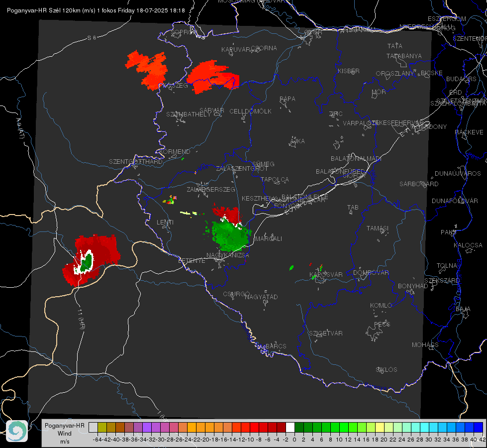This screenshot has width=487, height=448.
Task: Select the DOMBÓVÁR label
Action: 371,272
